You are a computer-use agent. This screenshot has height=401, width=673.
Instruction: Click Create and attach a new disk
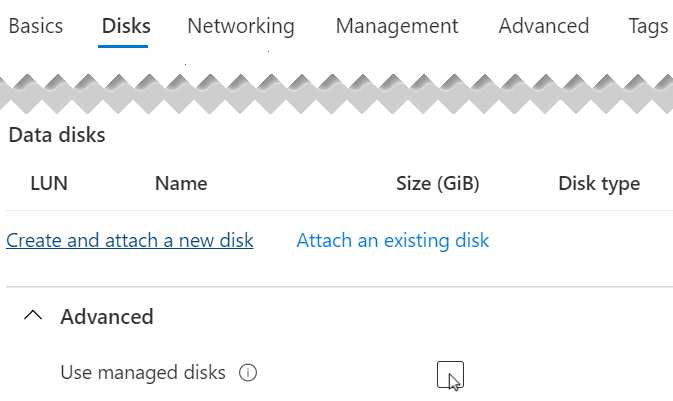(x=130, y=240)
